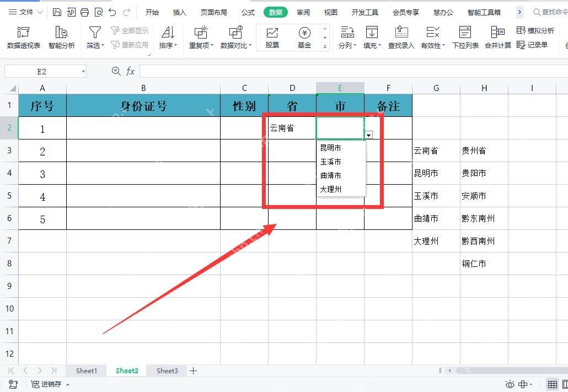Insert 下拉列表 dropdown list
This screenshot has width=568, height=392.
[465, 37]
